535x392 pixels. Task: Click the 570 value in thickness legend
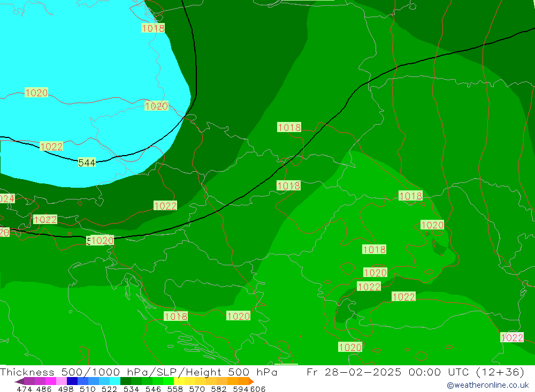click(x=196, y=389)
